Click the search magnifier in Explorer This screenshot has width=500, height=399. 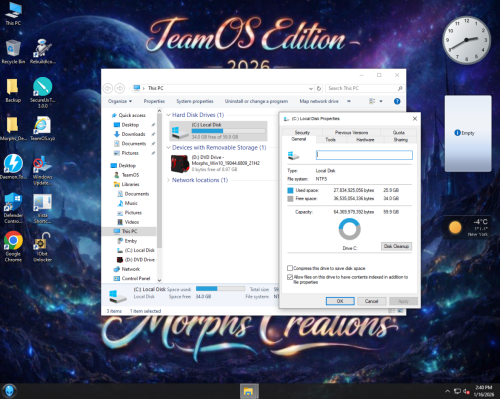pyautogui.click(x=400, y=88)
